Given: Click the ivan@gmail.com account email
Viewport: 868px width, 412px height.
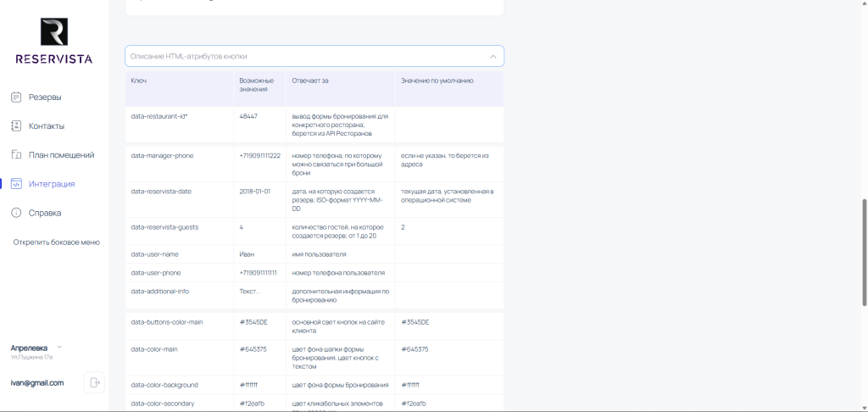Looking at the screenshot, I should (x=37, y=383).
